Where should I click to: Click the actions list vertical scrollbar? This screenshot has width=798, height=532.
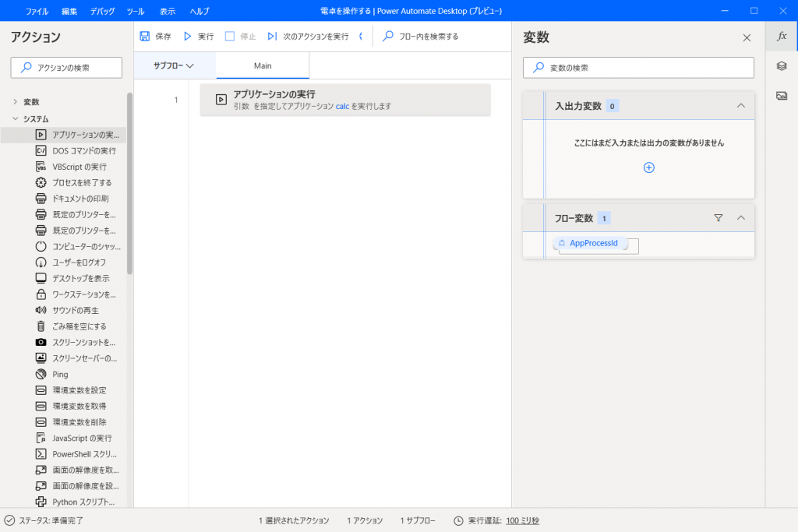coord(130,184)
